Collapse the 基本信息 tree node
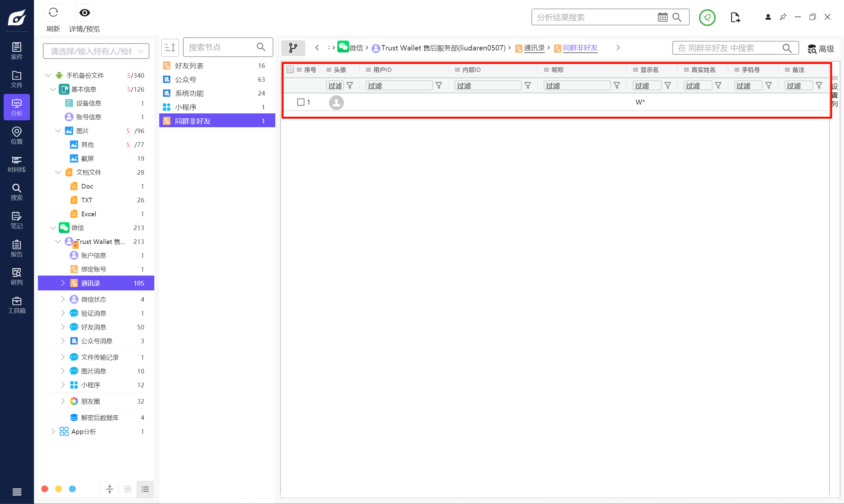Screen dimensions: 844x504 pos(53,89)
